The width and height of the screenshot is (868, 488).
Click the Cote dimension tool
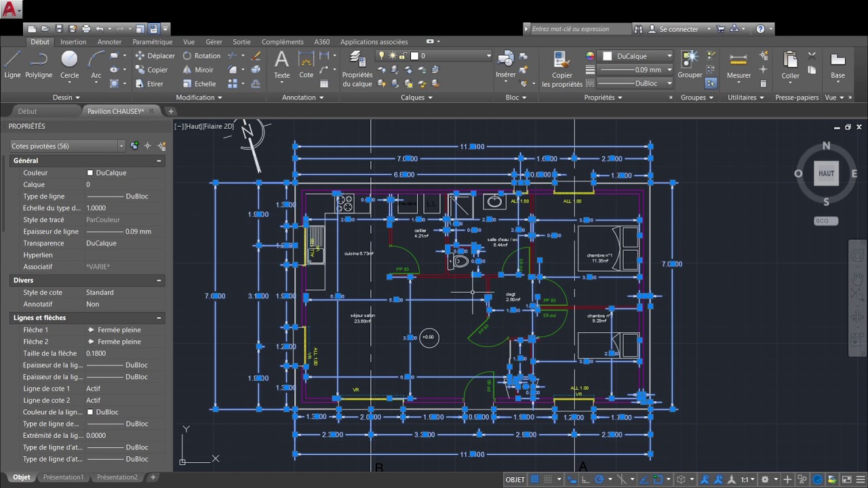307,65
